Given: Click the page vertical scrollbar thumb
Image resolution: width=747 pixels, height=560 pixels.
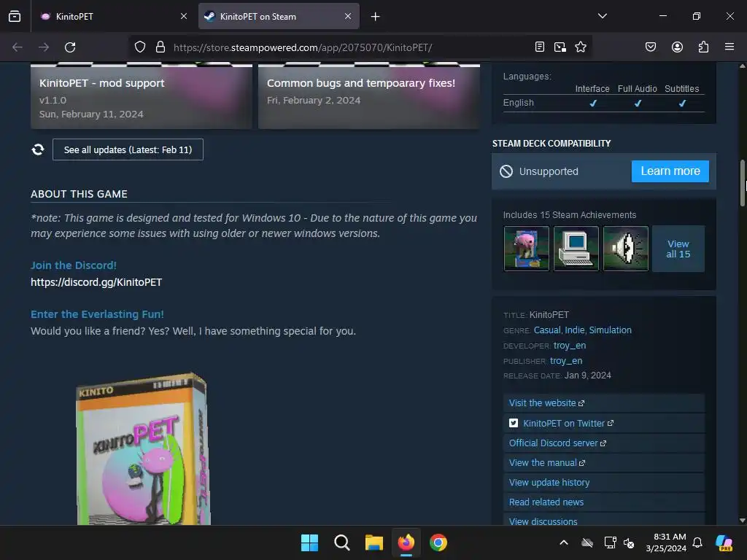Looking at the screenshot, I should (742, 183).
